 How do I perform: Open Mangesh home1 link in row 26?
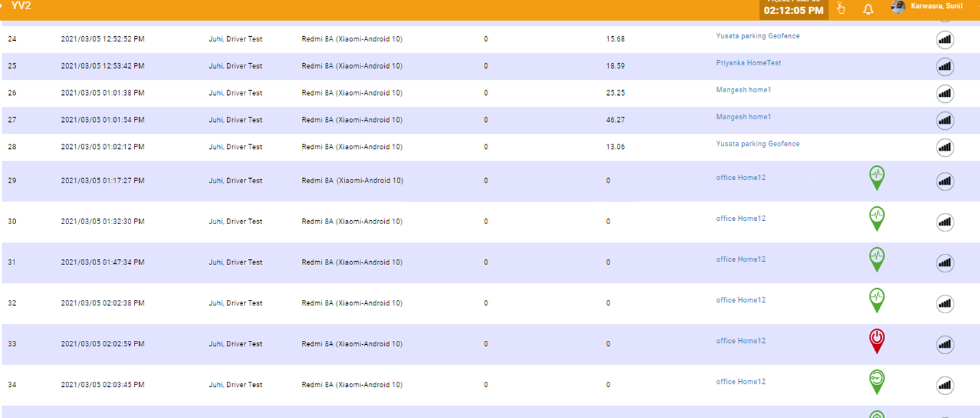coord(743,90)
